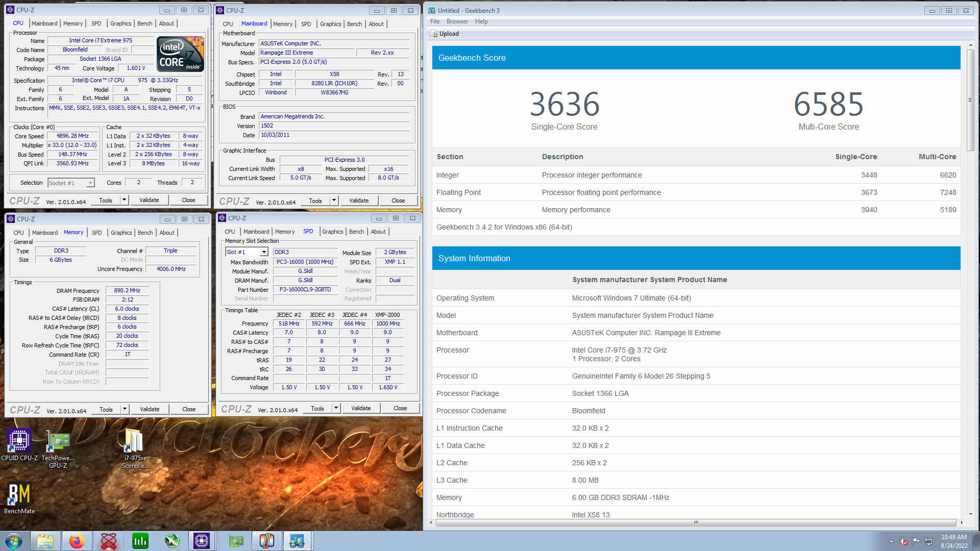Open network status tray icon
This screenshot has height=551, width=980.
928,541
